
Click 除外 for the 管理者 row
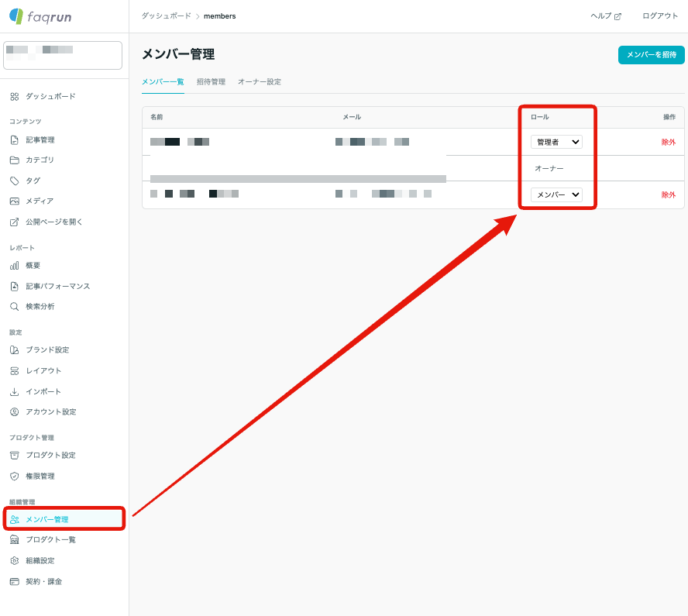669,142
